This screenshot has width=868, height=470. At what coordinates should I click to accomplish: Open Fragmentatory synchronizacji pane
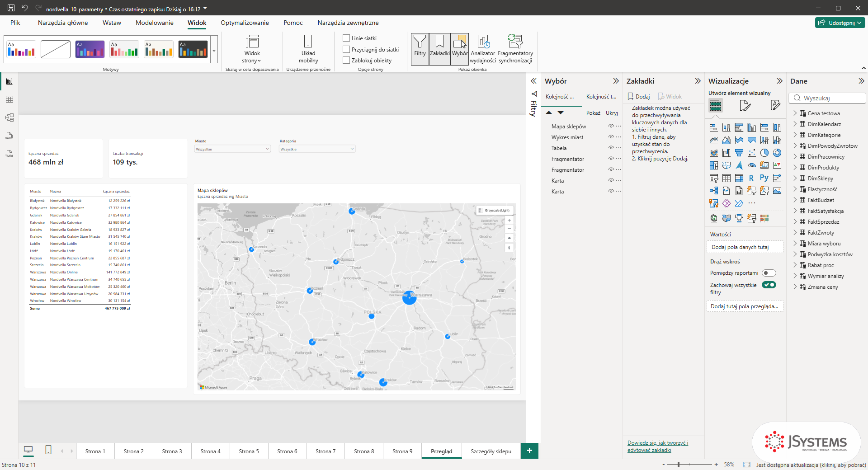tap(515, 49)
